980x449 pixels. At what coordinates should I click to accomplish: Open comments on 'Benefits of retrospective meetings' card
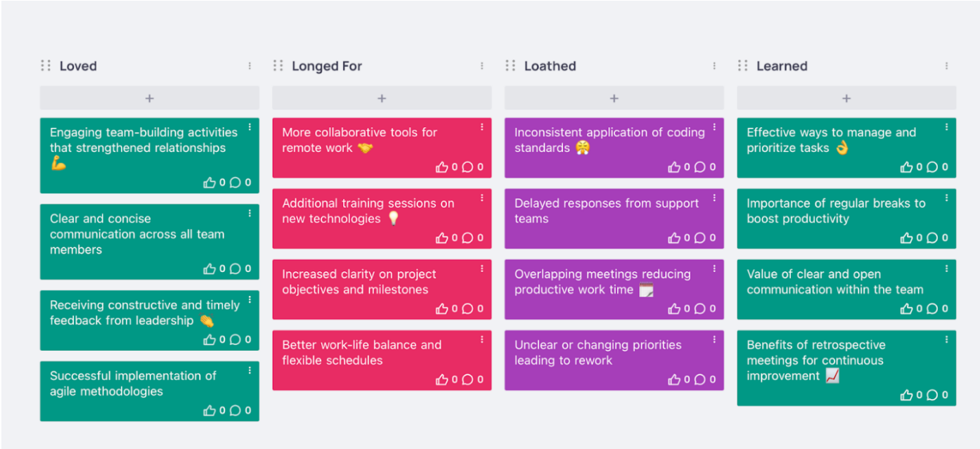(932, 395)
